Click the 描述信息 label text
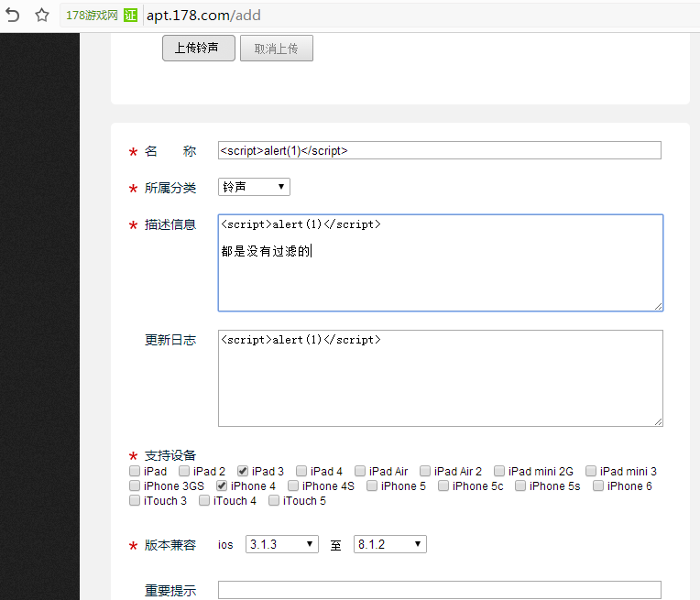Viewport: 700px width, 600px height. point(170,224)
